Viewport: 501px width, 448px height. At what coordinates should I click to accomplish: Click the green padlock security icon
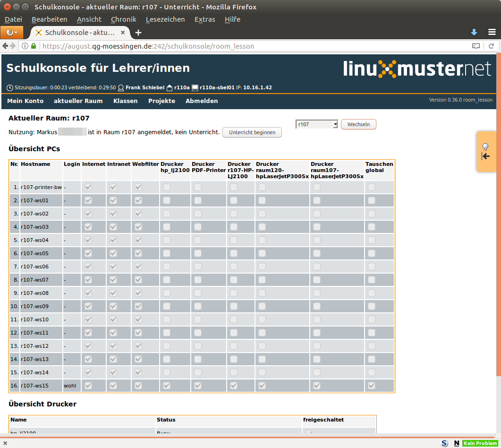(34, 46)
